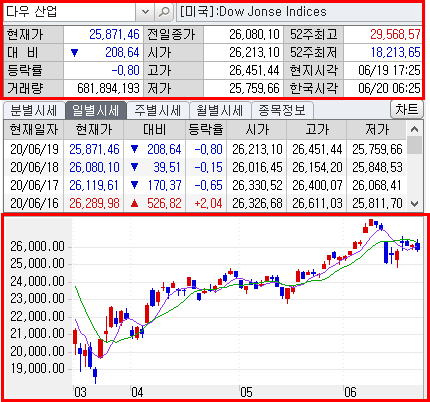Open the 주별시세 tab
The image size is (430, 402).
(158, 110)
